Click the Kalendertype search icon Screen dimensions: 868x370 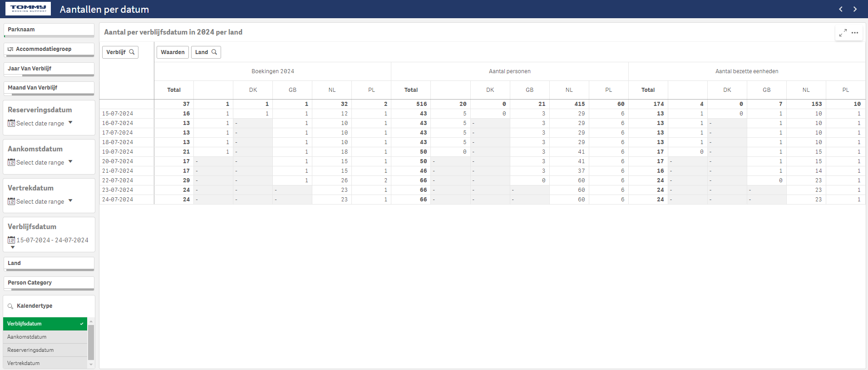click(x=10, y=306)
